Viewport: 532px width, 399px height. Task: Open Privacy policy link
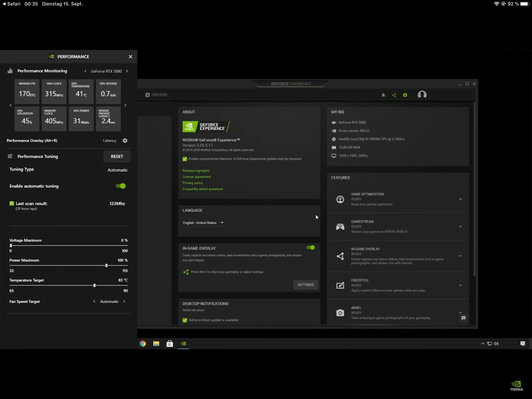point(193,183)
